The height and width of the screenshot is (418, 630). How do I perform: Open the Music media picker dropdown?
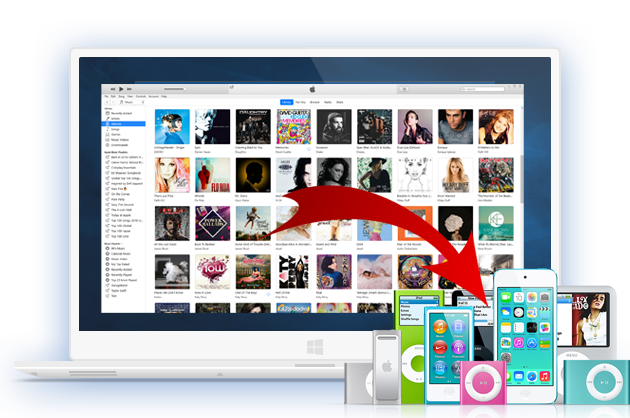132,102
